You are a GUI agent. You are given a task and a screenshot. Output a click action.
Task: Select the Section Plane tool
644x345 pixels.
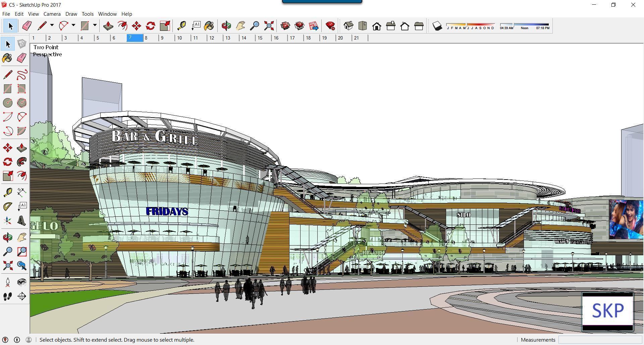[x=22, y=296]
